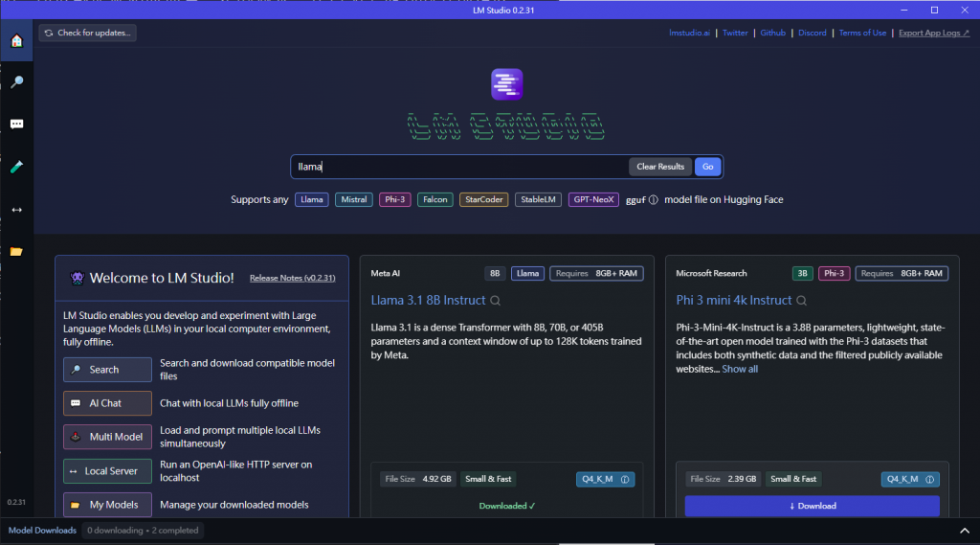The image size is (980, 545).
Task: Click version number 0.2.31 in sidebar
Action: 16,503
